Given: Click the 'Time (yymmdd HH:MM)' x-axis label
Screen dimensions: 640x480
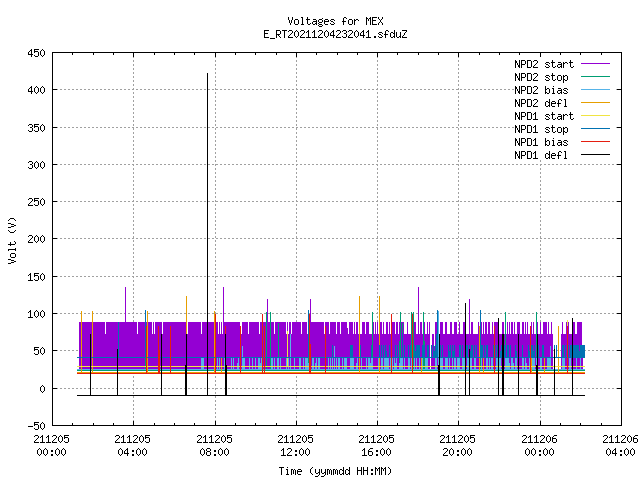Looking at the screenshot, I should pyautogui.click(x=335, y=471).
